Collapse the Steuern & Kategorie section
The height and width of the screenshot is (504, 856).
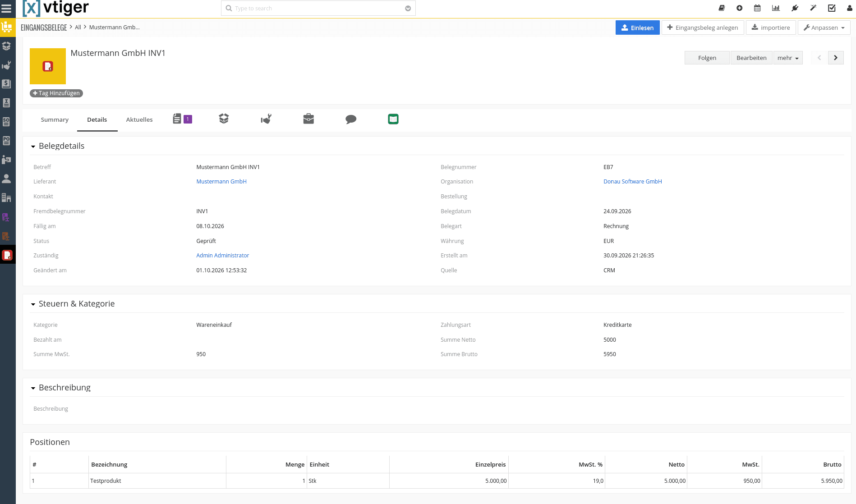pos(33,304)
